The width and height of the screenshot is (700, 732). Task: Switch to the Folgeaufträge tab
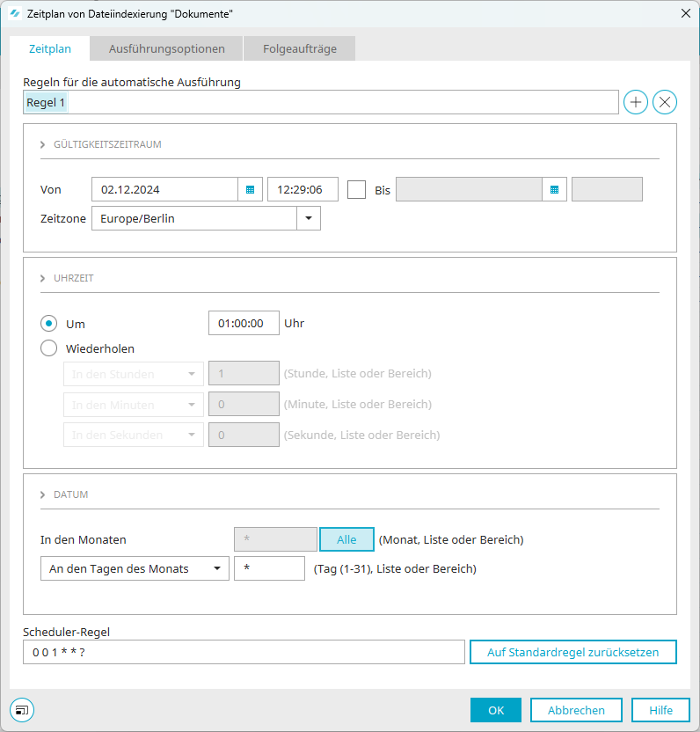coord(300,49)
